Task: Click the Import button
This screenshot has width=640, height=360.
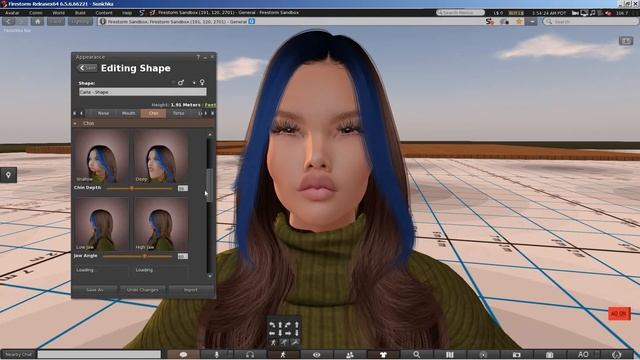Action: 191,290
